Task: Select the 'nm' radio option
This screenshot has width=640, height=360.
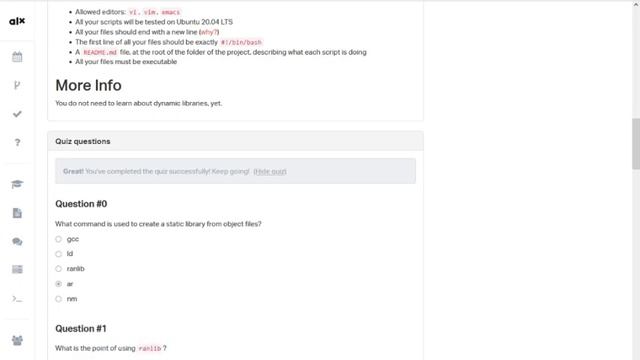Action: point(58,299)
